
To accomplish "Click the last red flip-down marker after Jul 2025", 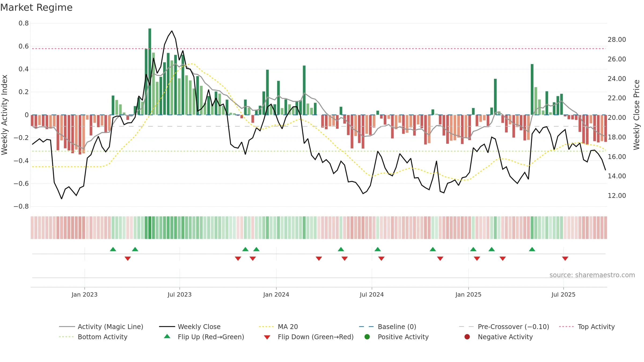I will [x=565, y=258].
